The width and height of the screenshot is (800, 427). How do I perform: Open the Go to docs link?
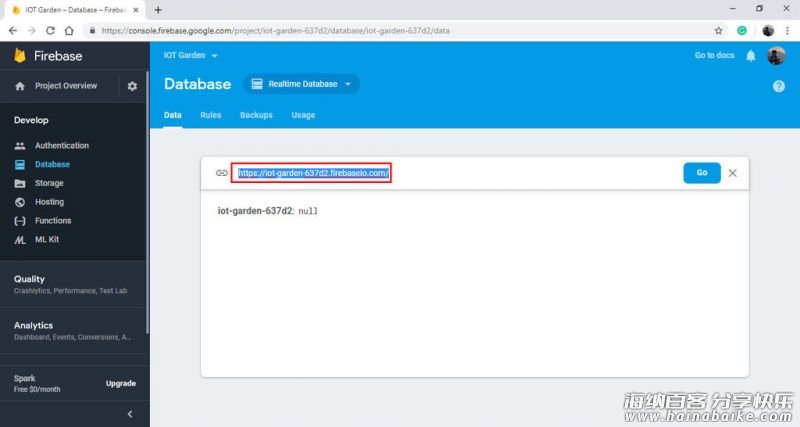(x=714, y=55)
